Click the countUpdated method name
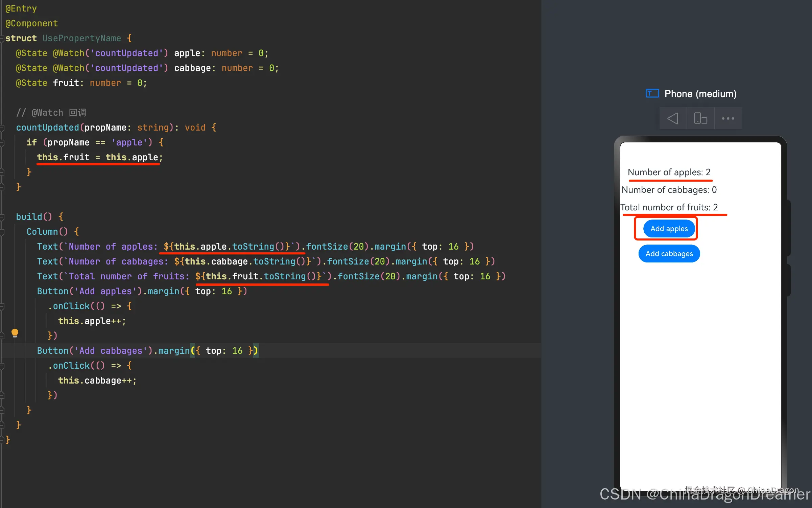Viewport: 812px width, 508px height. click(x=47, y=128)
